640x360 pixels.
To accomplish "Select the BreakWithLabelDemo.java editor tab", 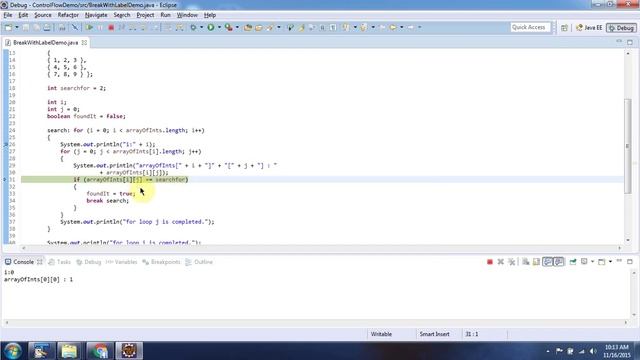I will click(45, 42).
